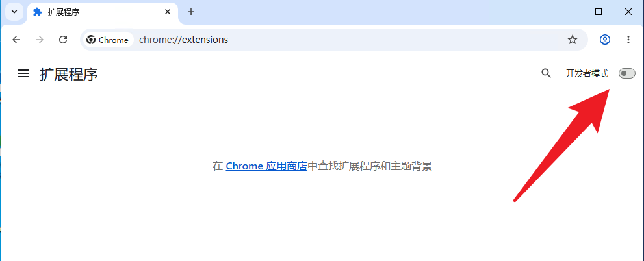Click the blue puzzle-piece tab favicon
Viewport: 644px width, 261px height.
point(38,12)
